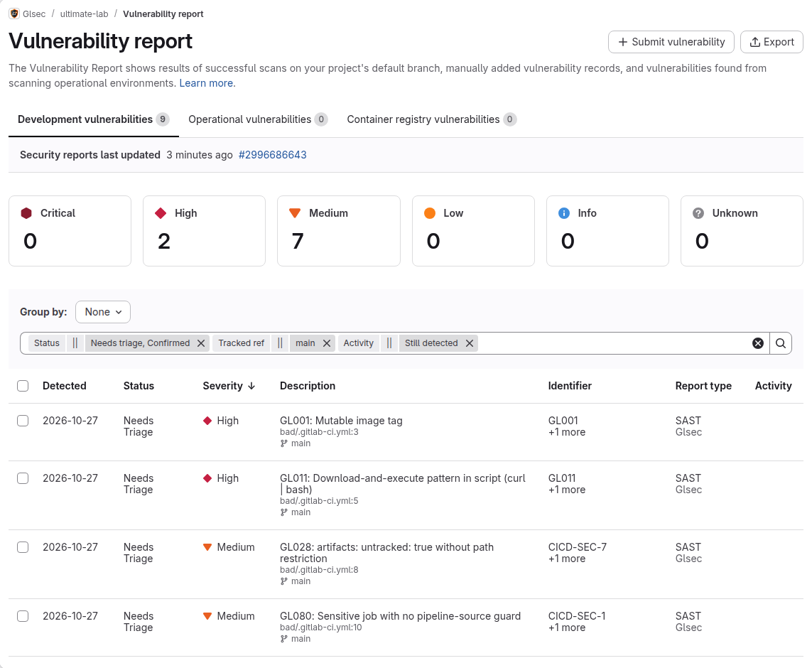Open the Group by None dropdown
The height and width of the screenshot is (668, 812).
tap(103, 312)
